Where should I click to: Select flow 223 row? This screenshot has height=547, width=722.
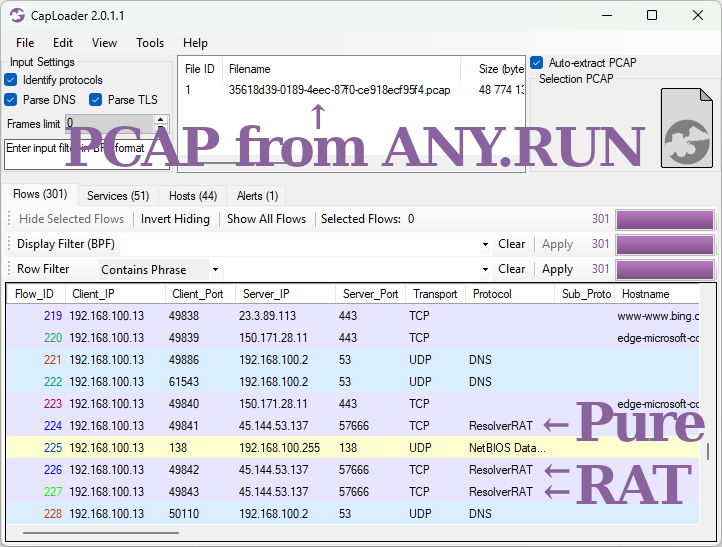point(353,404)
